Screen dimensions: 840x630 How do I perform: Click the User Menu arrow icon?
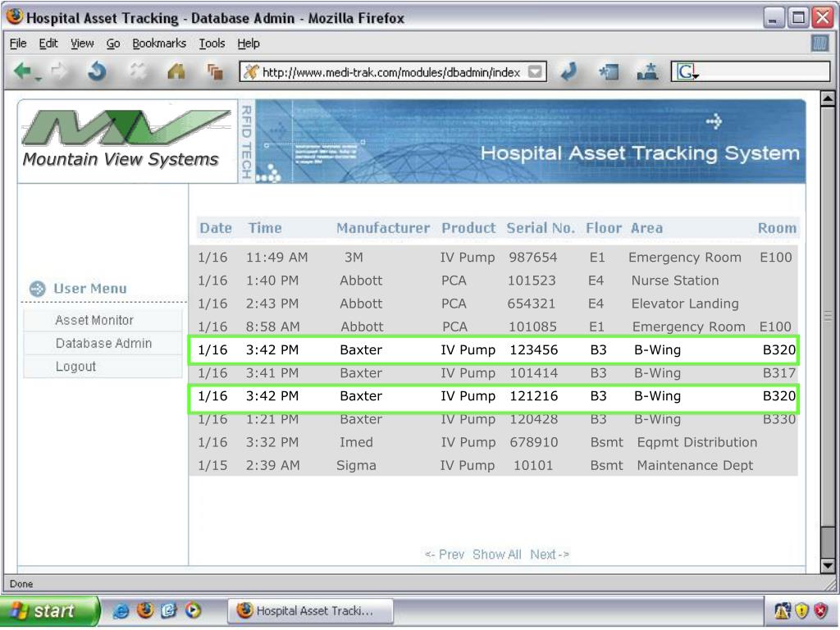[x=38, y=289]
